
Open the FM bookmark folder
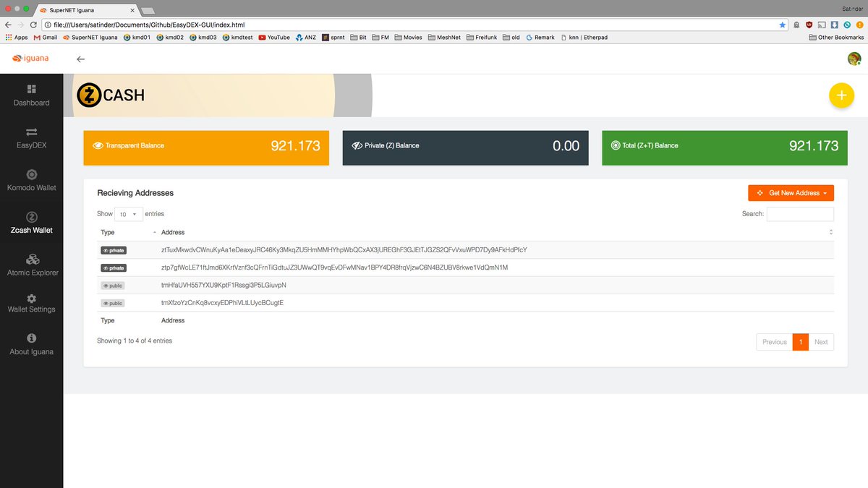point(380,37)
